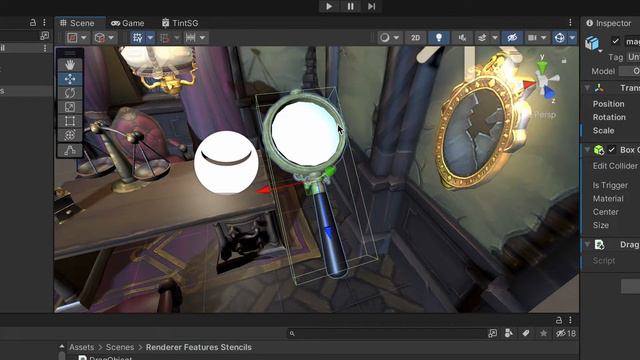Viewport: 640px width, 360px height.
Task: Select the Rect tool
Action: (70, 121)
